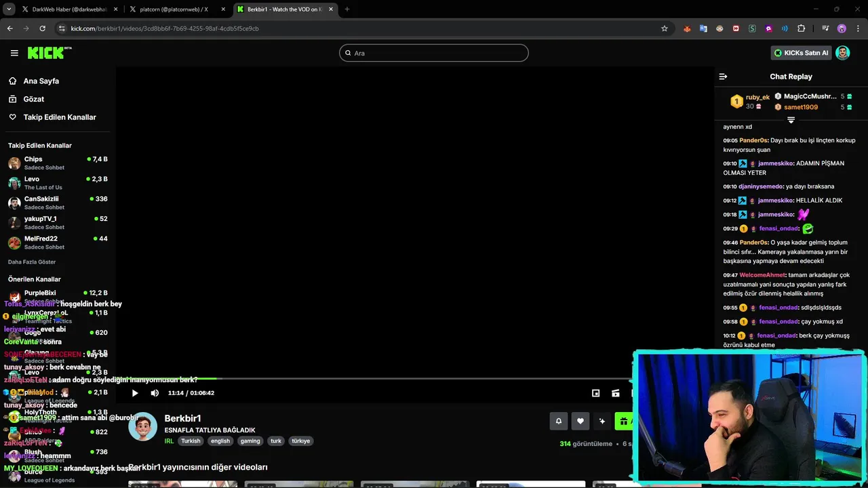Mute the video volume
Image resolution: width=868 pixels, height=488 pixels.
coord(155,393)
